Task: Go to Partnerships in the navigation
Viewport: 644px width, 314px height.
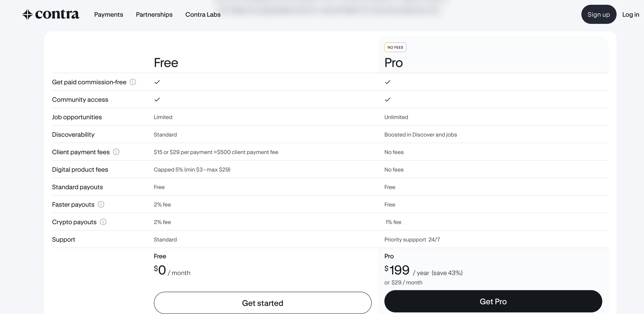Action: pos(154,15)
